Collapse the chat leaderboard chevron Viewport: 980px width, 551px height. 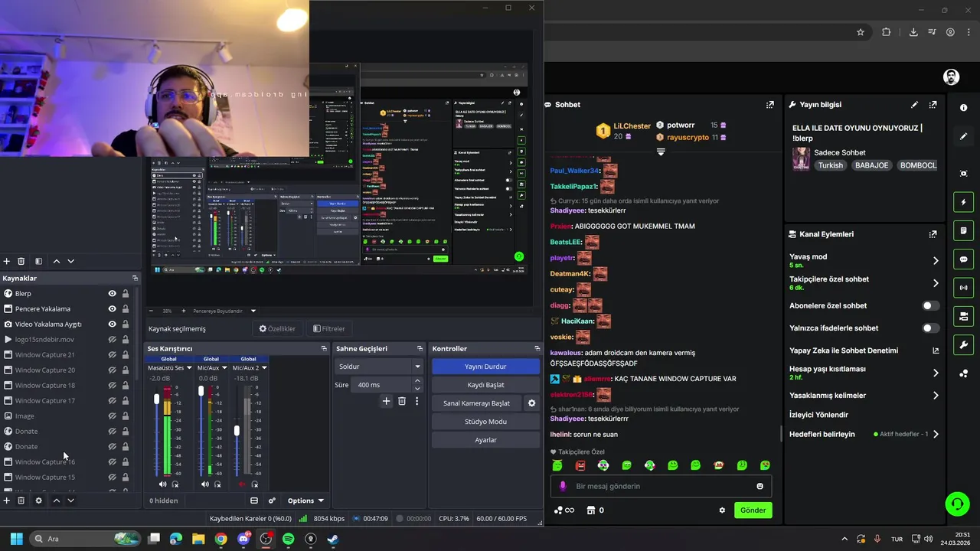click(661, 152)
